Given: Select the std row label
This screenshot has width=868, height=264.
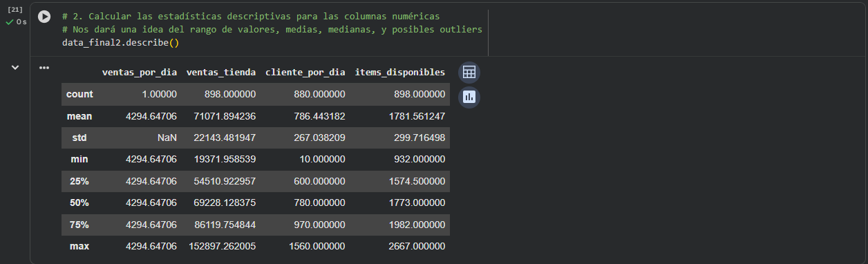Looking at the screenshot, I should point(79,138).
